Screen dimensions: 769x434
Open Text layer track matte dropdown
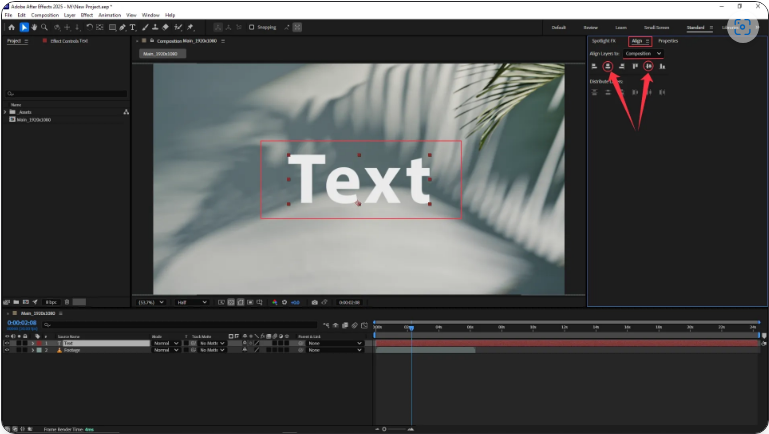211,343
